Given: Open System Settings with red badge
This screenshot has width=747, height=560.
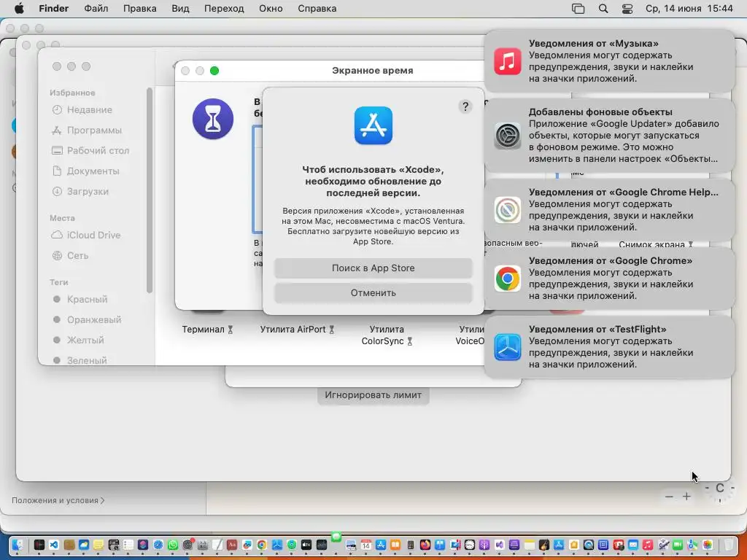Looking at the screenshot, I should [x=187, y=545].
